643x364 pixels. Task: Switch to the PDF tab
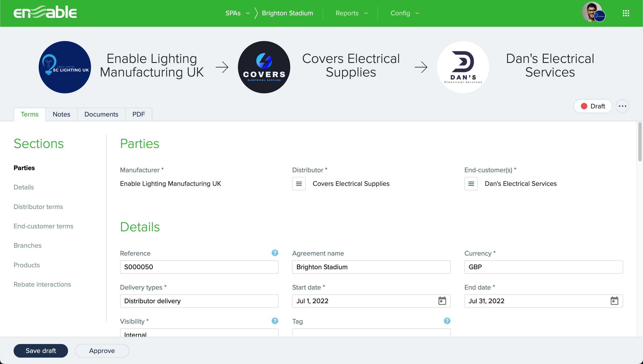pos(138,115)
